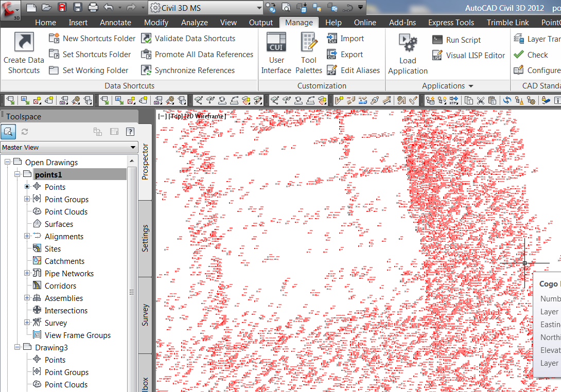Click the Run Script icon
The height and width of the screenshot is (392, 561).
437,40
